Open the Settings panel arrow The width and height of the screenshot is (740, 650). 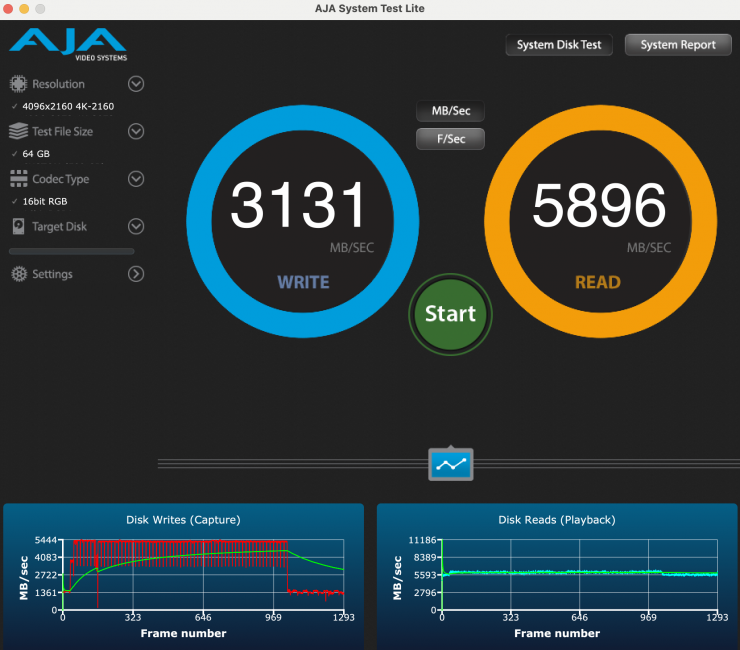tap(136, 274)
